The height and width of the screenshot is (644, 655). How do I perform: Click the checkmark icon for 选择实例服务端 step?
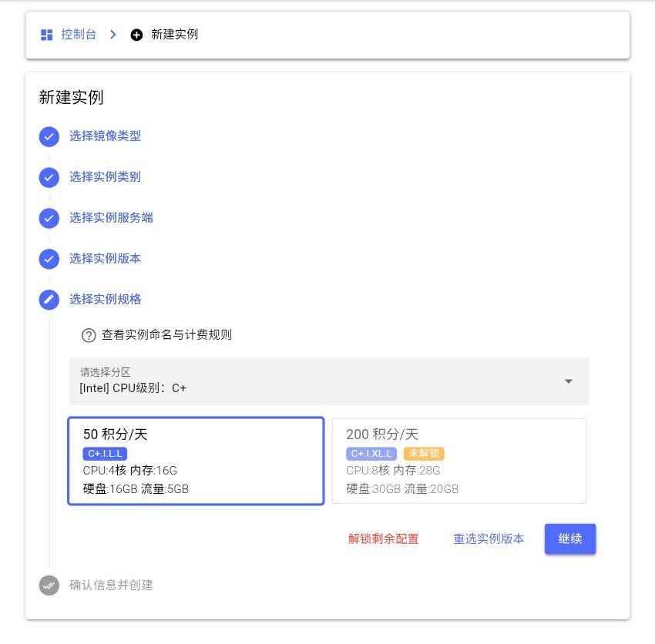click(49, 219)
